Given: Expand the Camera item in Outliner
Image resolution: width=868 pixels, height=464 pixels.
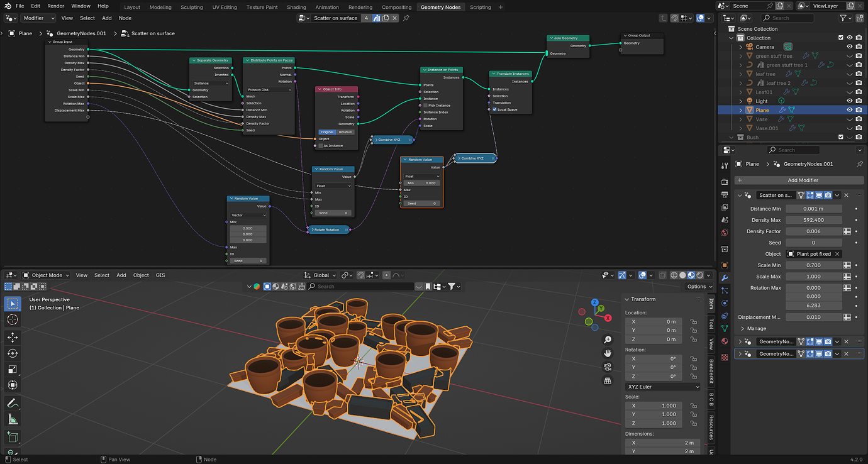Looking at the screenshot, I should 740,47.
